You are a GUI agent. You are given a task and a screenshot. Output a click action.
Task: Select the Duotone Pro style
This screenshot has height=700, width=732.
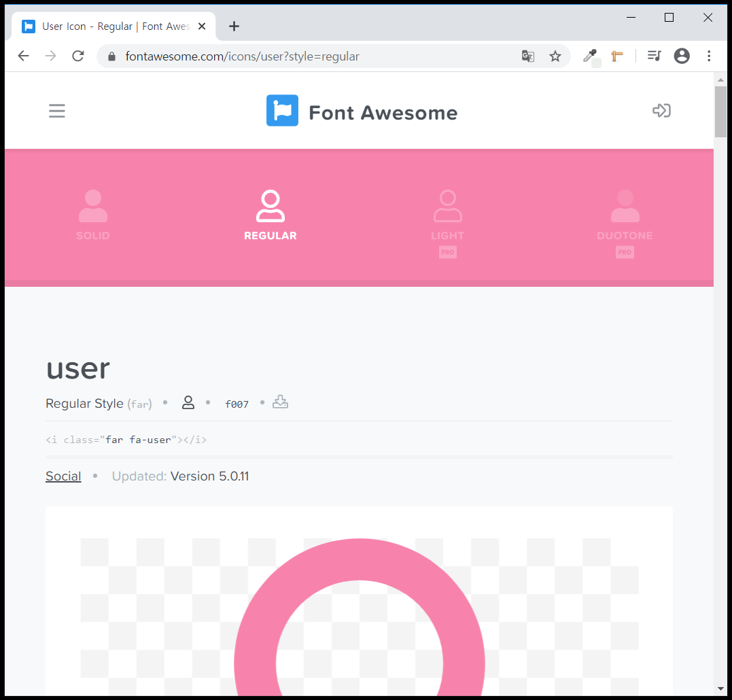coord(625,224)
